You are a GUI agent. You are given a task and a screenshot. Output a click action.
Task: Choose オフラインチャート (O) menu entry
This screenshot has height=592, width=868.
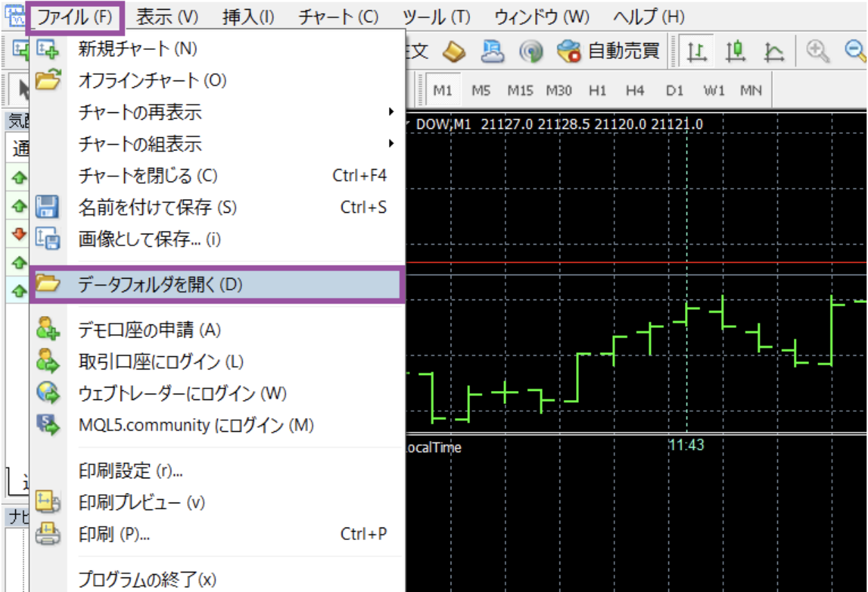217,80
